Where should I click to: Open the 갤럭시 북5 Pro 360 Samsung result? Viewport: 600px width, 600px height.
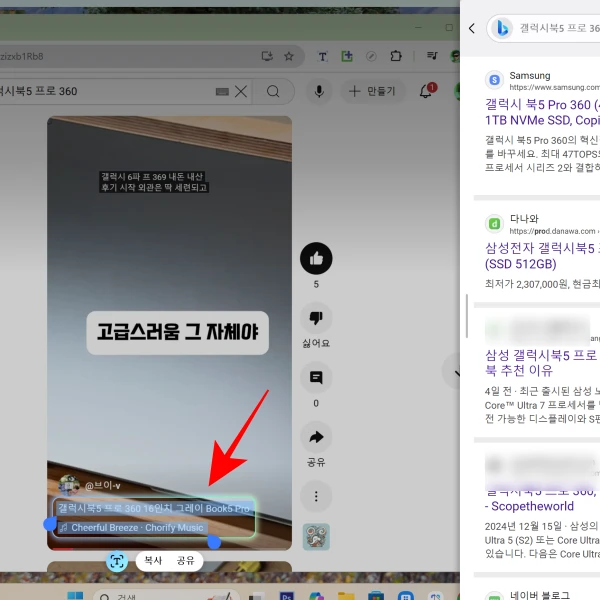pyautogui.click(x=542, y=112)
